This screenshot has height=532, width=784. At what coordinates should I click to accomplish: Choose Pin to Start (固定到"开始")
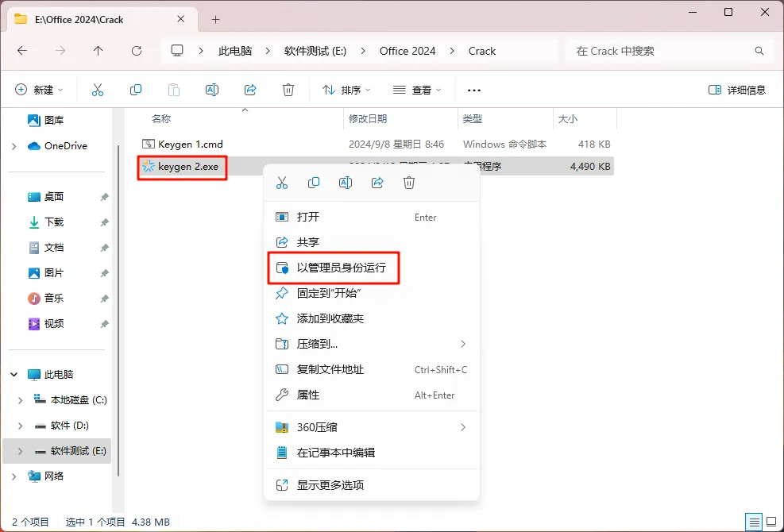click(x=372, y=293)
